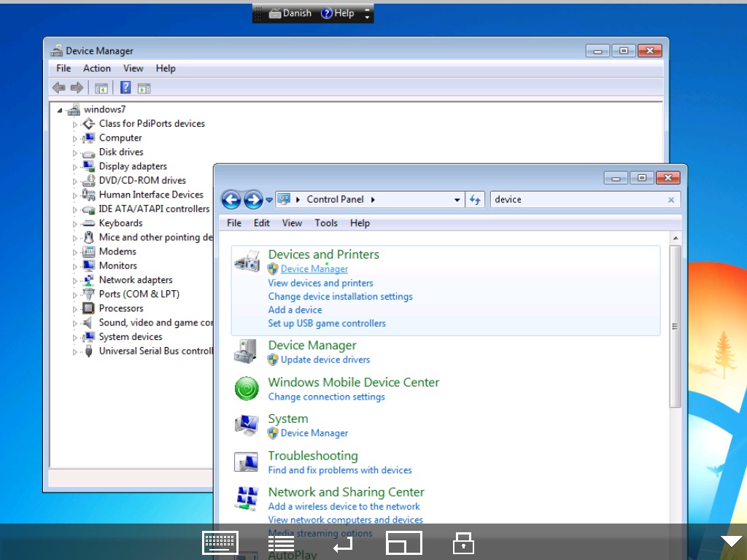Click the window layout icon in bottom bar
Viewport: 747px width, 560px height.
[x=404, y=542]
